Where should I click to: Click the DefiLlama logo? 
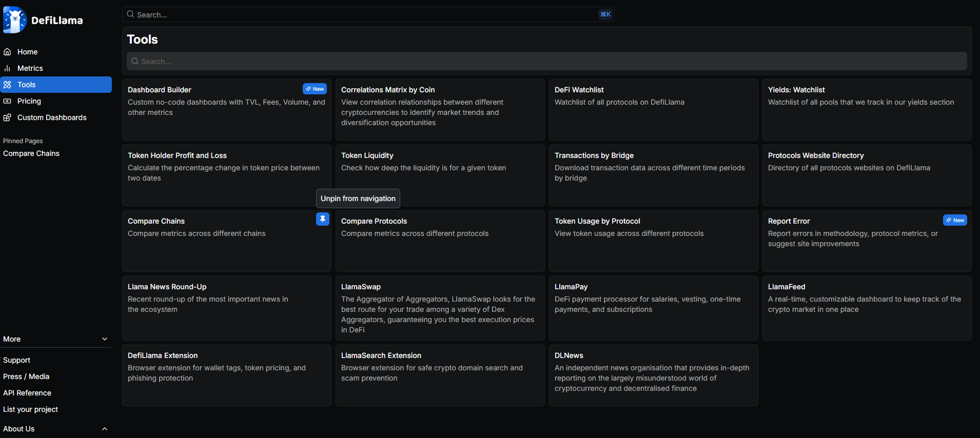43,20
